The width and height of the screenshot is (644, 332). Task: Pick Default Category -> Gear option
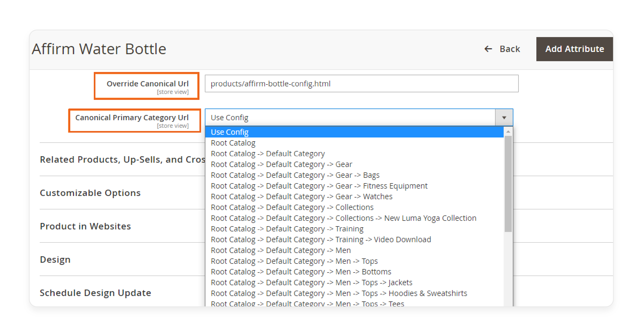coord(354,164)
